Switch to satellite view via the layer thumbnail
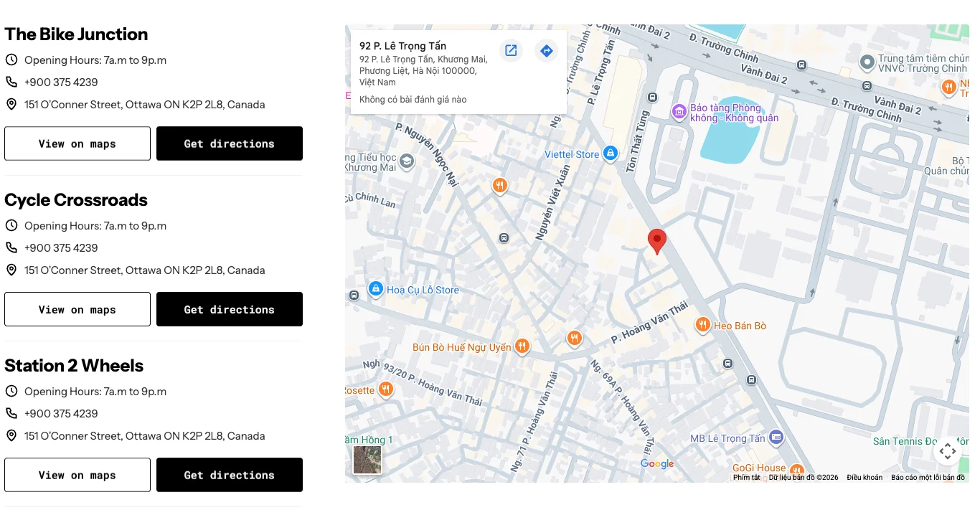980x515 pixels. 367,460
